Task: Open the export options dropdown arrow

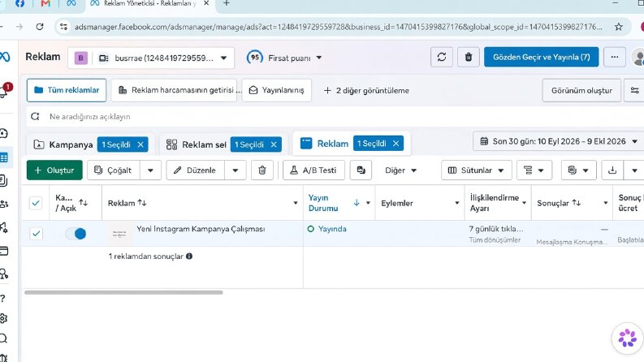Action: (x=634, y=170)
